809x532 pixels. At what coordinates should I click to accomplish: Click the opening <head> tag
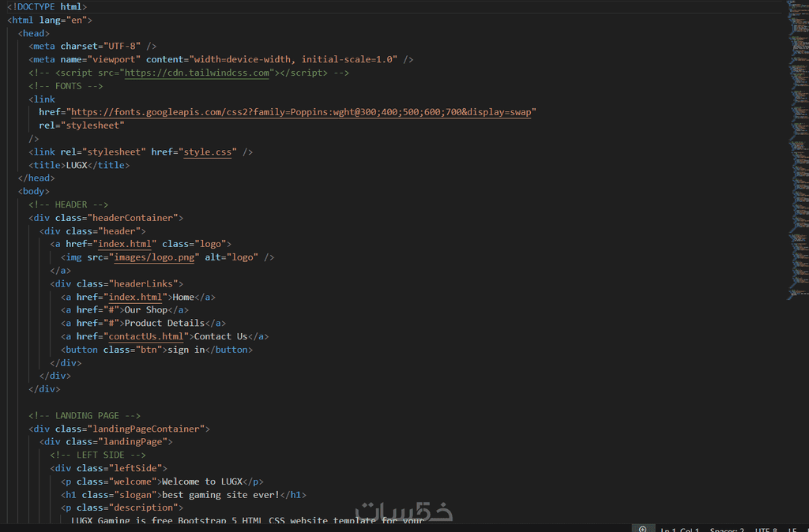tap(33, 33)
